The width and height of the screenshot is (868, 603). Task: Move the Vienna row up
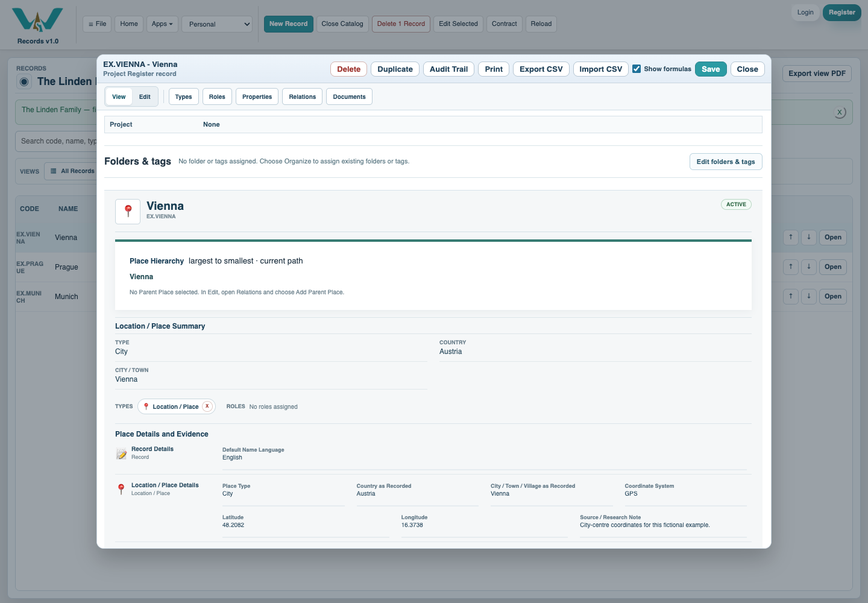point(791,237)
